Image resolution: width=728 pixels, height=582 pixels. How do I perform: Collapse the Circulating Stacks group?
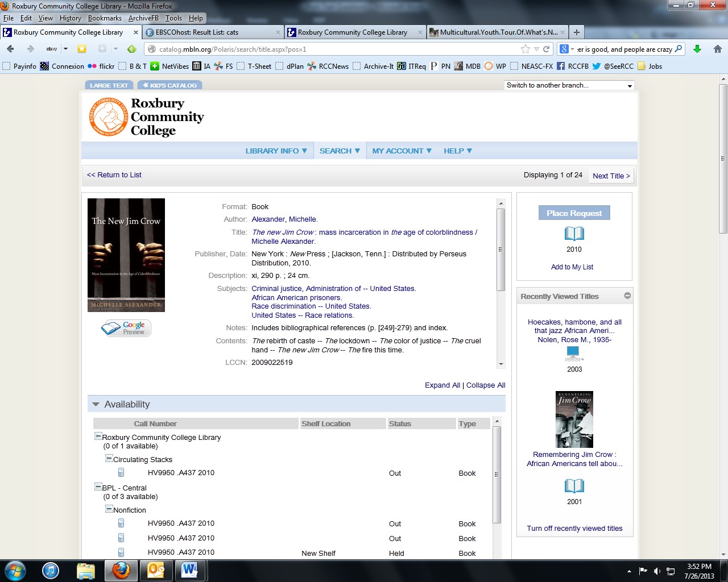pos(109,458)
